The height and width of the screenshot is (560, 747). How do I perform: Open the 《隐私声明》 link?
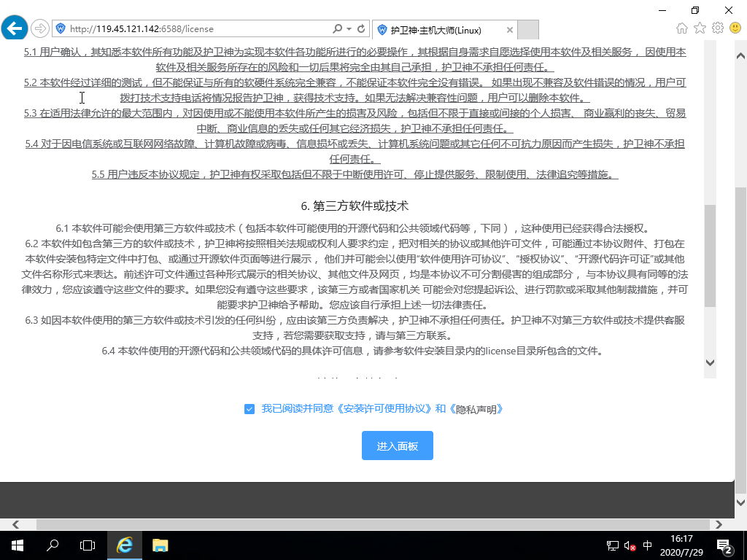click(x=476, y=409)
